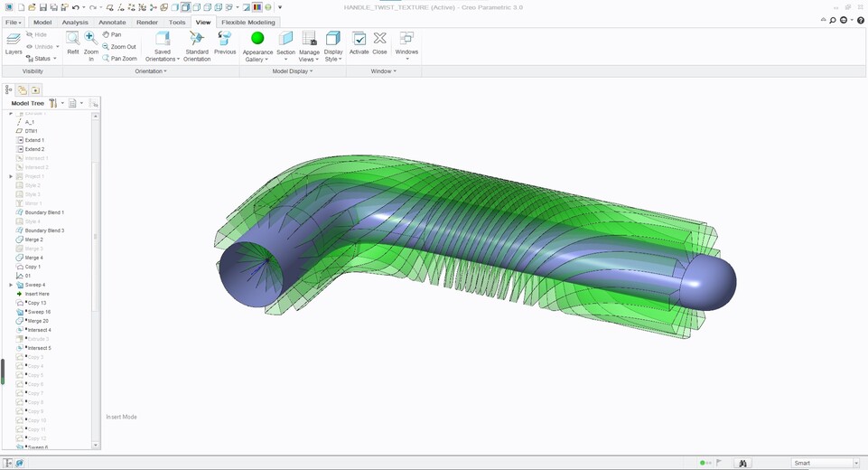
Task: Select DTM1 datum plane in Model Tree
Action: pos(27,131)
